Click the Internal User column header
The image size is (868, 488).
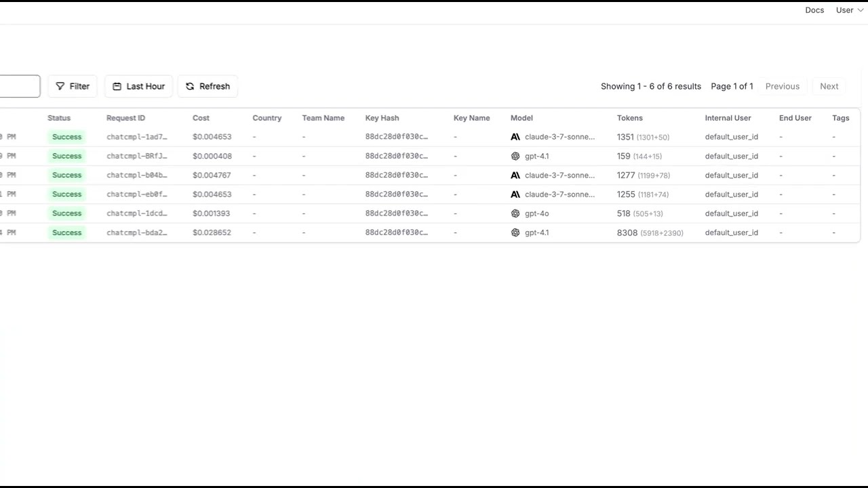tap(728, 118)
